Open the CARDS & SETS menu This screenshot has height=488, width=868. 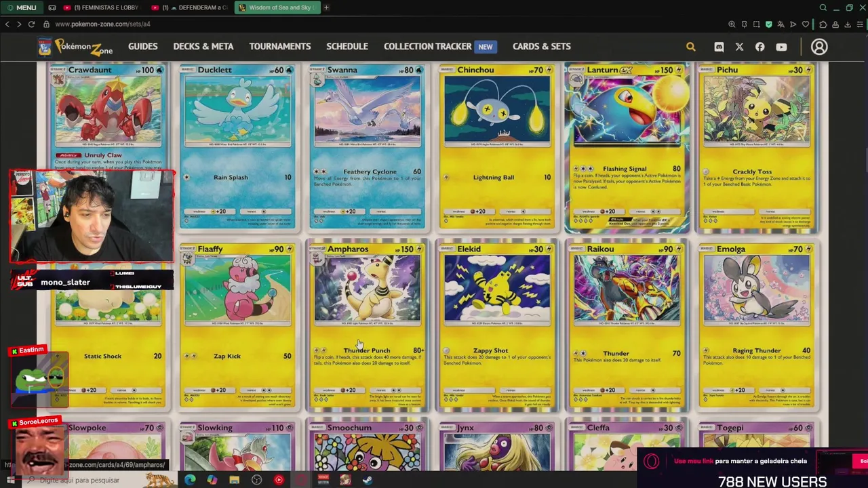[x=542, y=46]
